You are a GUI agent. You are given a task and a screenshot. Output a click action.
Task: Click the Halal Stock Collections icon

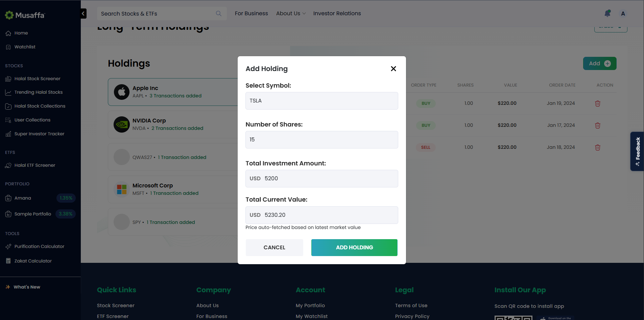pos(8,106)
